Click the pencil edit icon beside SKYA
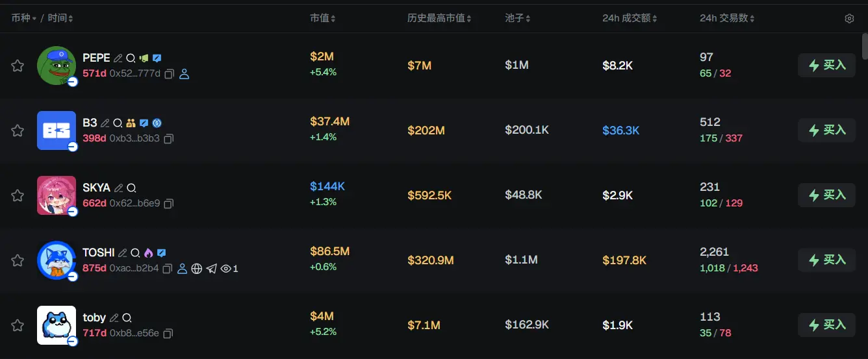The width and height of the screenshot is (868, 359). tap(118, 188)
